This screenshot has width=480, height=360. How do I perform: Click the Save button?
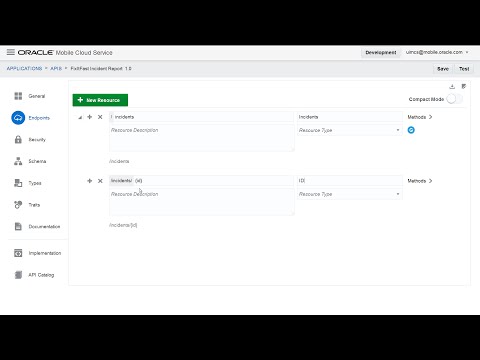point(443,69)
